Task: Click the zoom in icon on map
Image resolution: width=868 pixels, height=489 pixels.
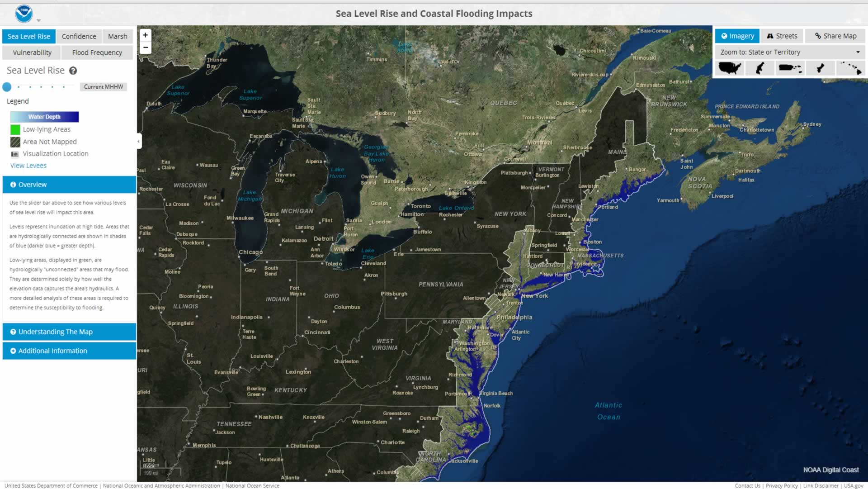Action: click(145, 34)
